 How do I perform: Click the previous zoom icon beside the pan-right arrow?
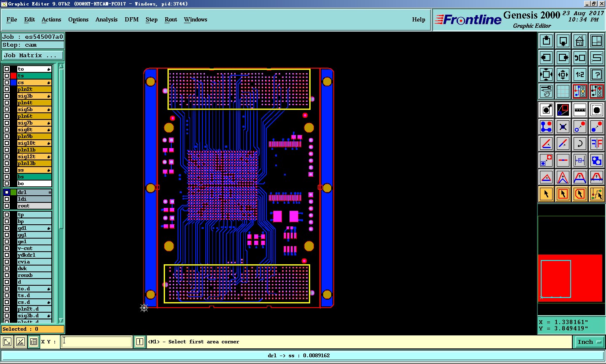pos(580,58)
